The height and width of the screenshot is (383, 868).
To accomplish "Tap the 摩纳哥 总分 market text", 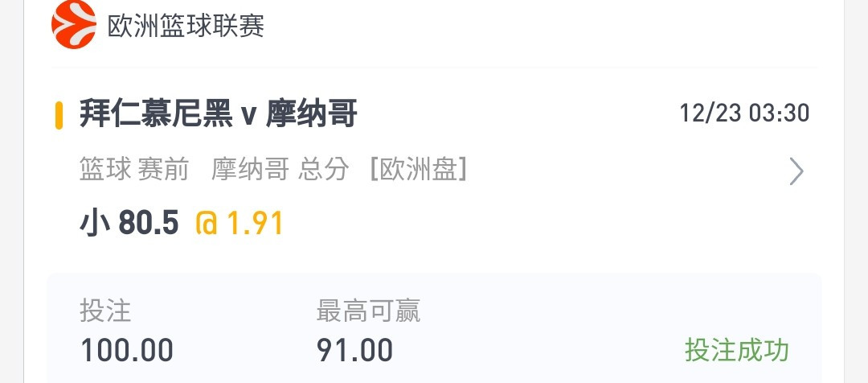I will pos(280,170).
